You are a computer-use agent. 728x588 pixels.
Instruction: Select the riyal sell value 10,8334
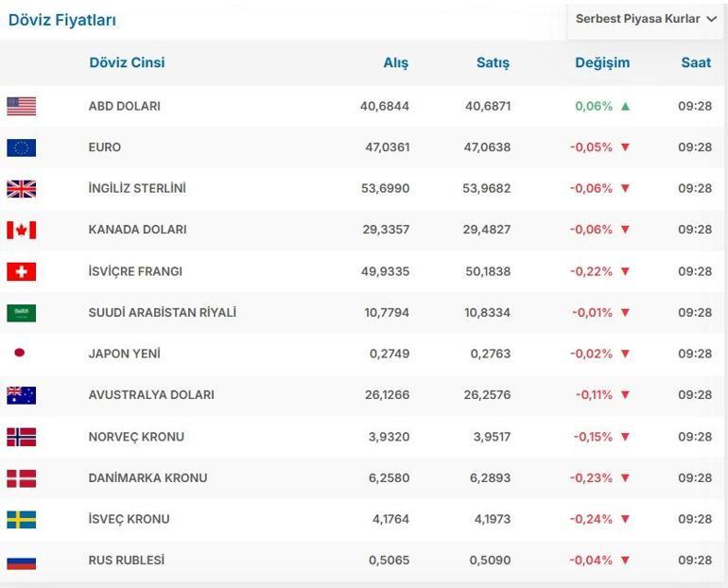coord(488,312)
